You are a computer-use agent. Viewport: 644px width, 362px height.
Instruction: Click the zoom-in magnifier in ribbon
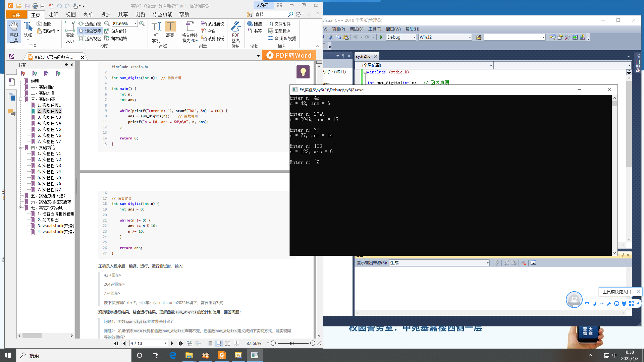(142, 24)
